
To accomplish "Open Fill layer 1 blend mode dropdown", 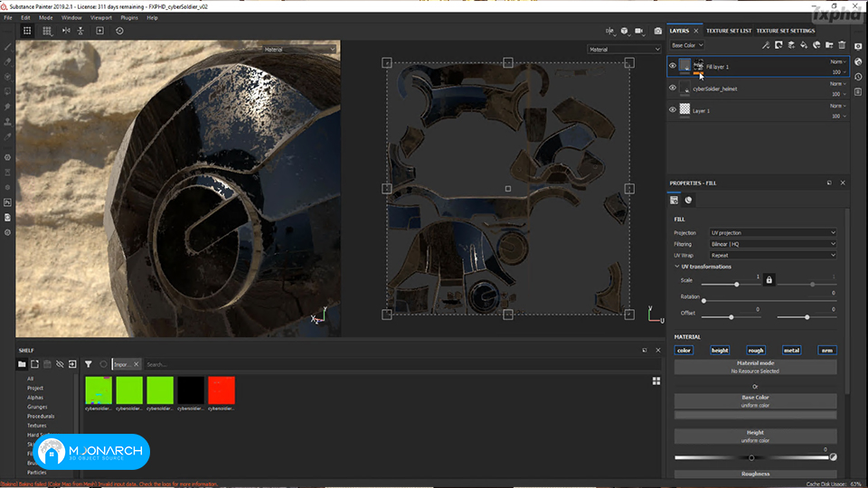I will point(838,62).
